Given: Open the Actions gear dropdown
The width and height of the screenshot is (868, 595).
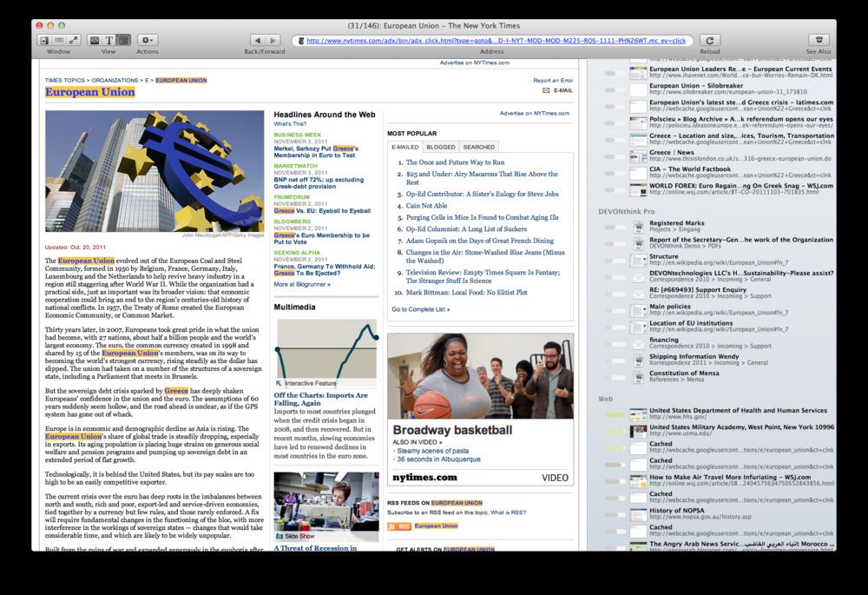Looking at the screenshot, I should pos(146,40).
